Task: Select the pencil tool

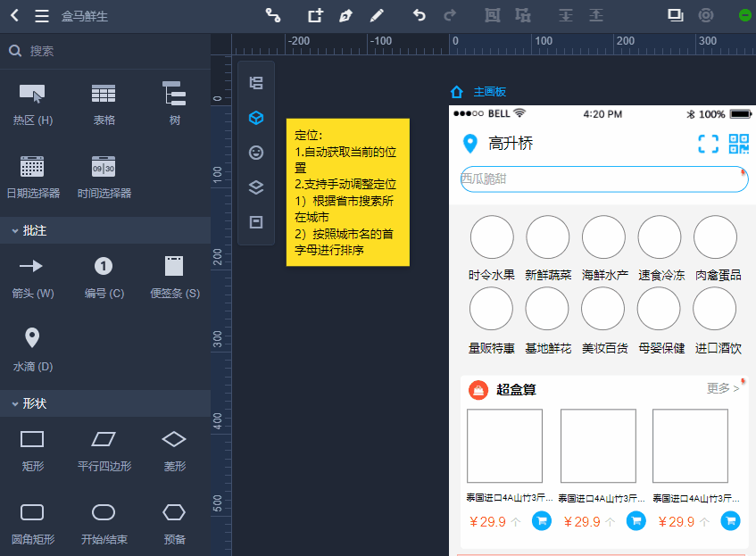Action: [377, 15]
